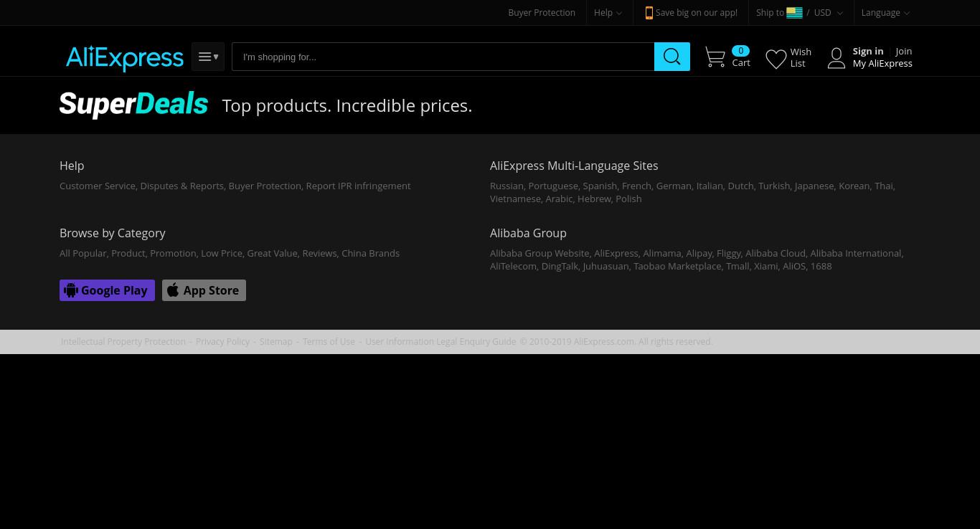The image size is (980, 529).
Task: Switch to Turkish language site
Action: 774,186
